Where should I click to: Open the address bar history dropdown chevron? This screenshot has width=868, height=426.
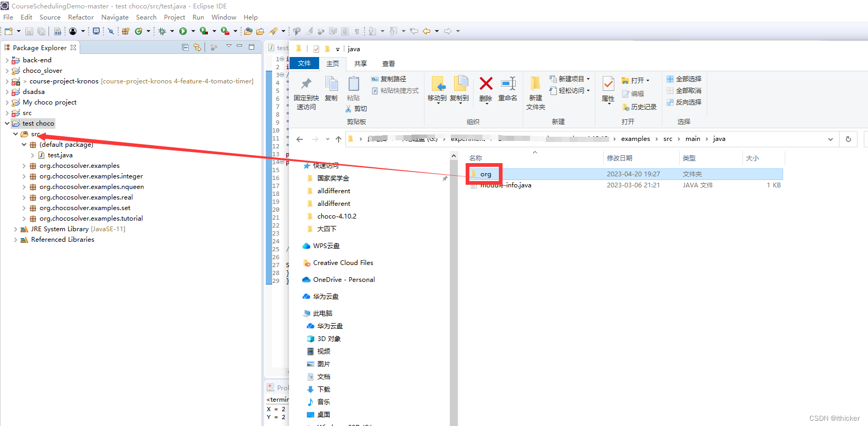[x=831, y=139]
